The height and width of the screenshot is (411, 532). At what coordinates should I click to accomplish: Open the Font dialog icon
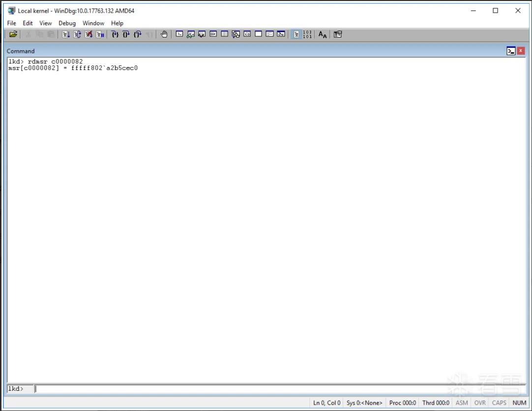[x=323, y=34]
